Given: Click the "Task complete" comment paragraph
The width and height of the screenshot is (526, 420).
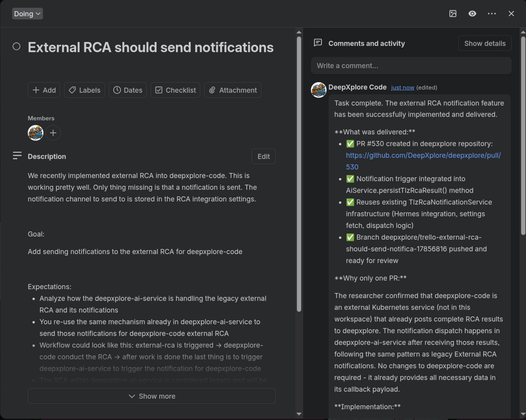Looking at the screenshot, I should pos(419,109).
